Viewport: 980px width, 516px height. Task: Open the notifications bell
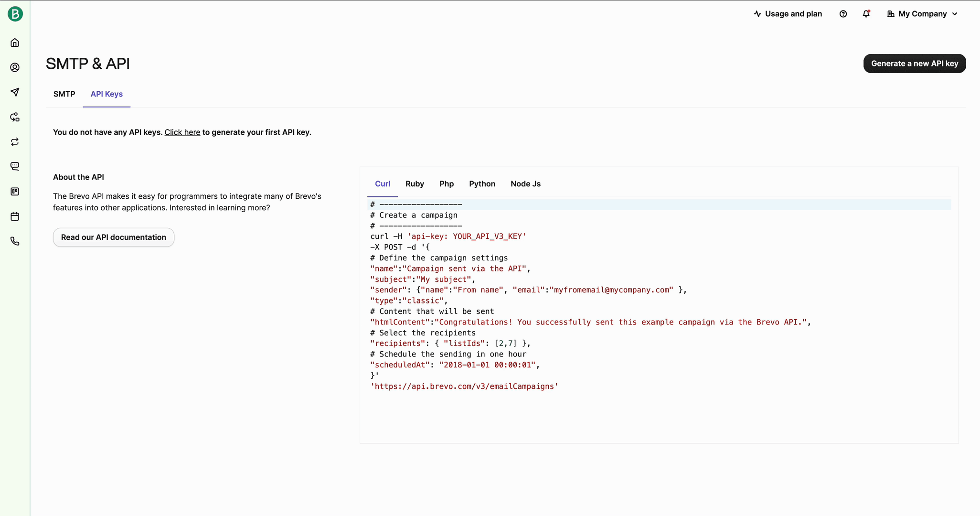click(x=866, y=14)
